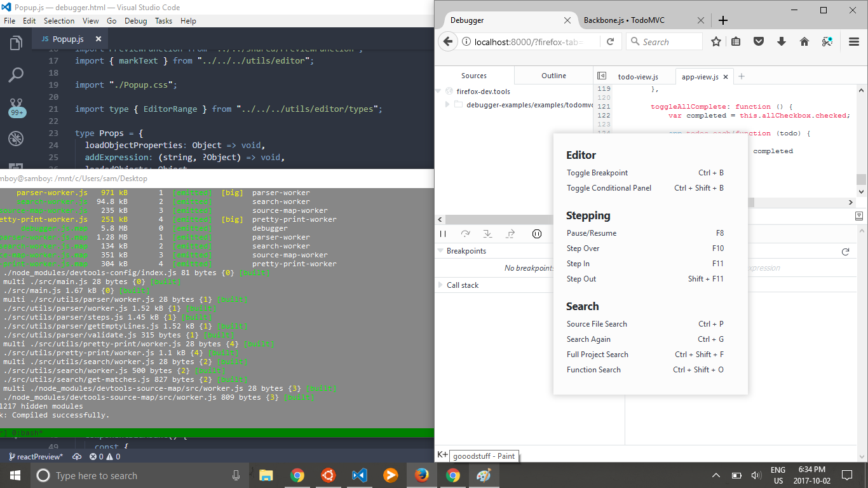
Task: Switch to the Outline tab
Action: click(x=553, y=76)
